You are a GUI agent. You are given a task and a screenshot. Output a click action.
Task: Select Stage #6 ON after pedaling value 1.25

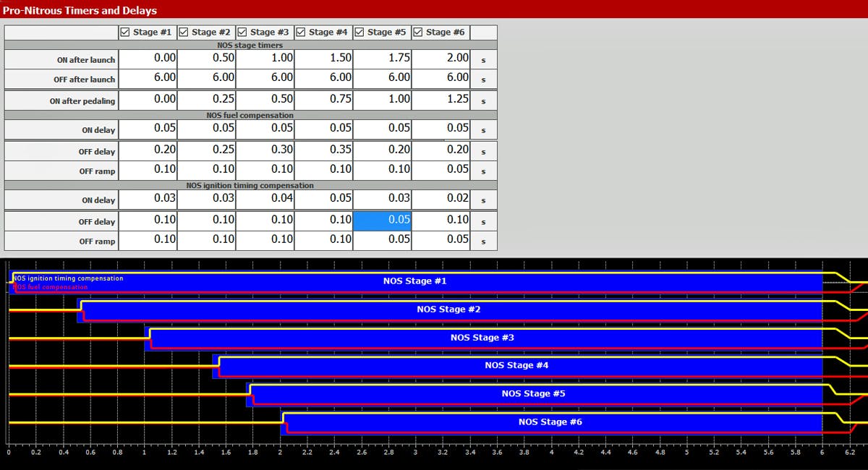(441, 100)
